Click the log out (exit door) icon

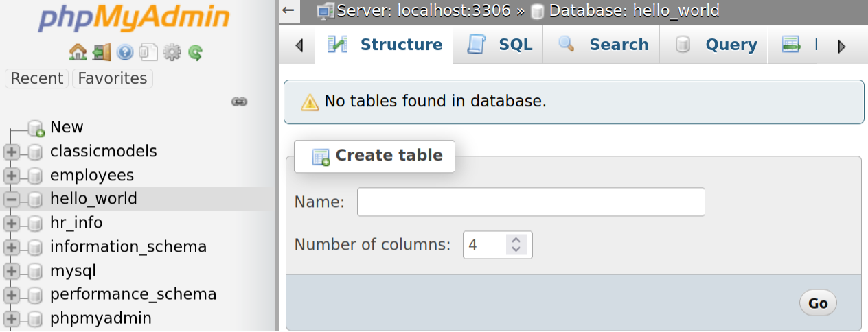[102, 51]
